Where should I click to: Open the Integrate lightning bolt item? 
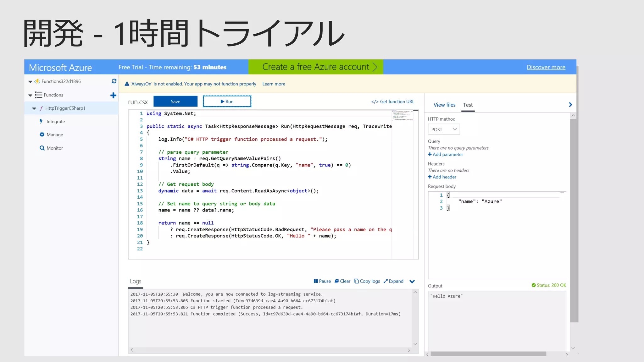[55, 122]
